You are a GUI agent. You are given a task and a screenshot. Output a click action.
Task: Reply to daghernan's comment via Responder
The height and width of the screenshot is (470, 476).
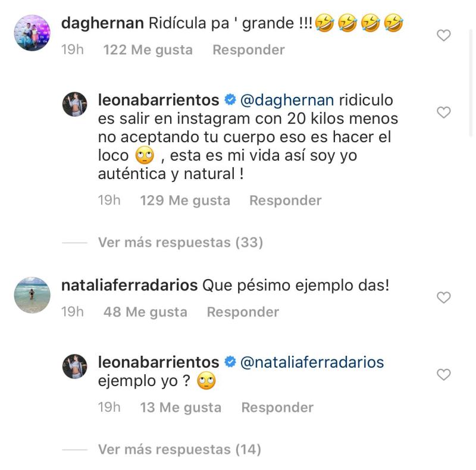click(249, 50)
